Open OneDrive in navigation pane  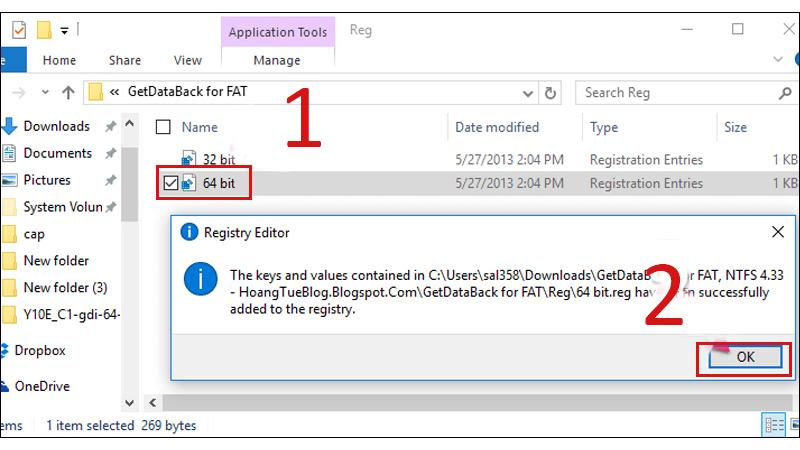[42, 386]
